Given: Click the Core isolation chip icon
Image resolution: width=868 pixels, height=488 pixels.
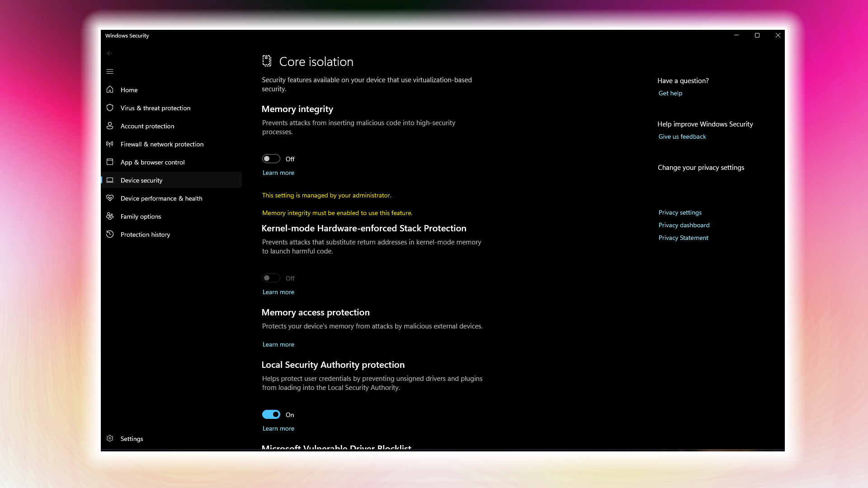Looking at the screenshot, I should coord(267,61).
